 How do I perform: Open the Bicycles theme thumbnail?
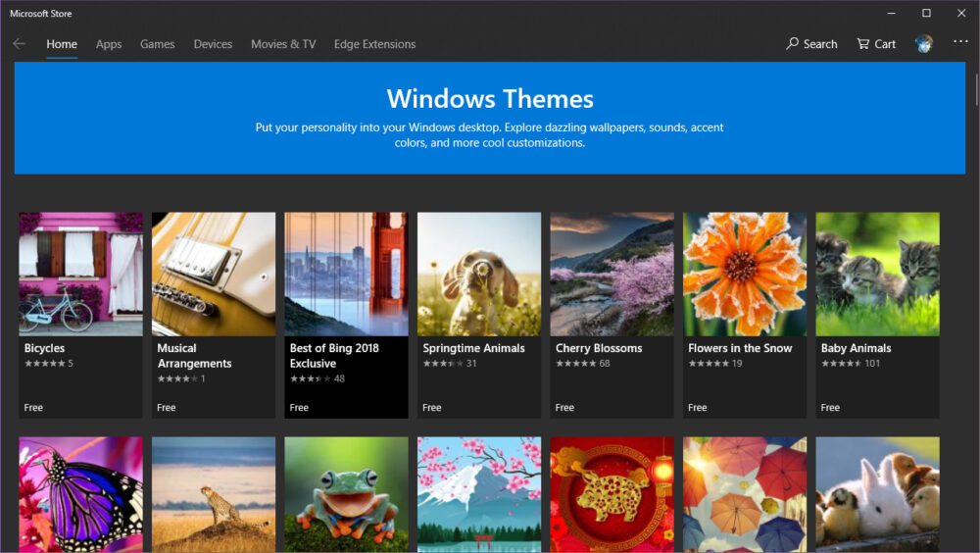click(x=80, y=274)
